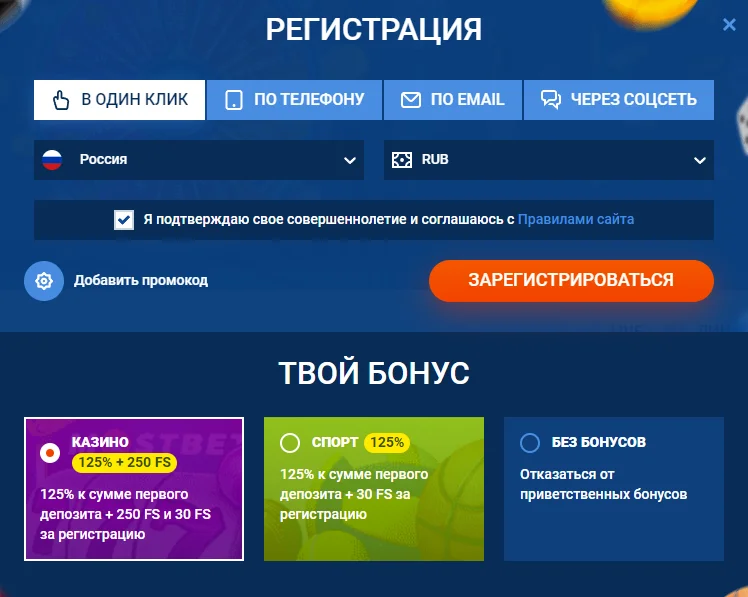The height and width of the screenshot is (597, 748).
Task: Close the registration dialog with X
Action: 729,24
